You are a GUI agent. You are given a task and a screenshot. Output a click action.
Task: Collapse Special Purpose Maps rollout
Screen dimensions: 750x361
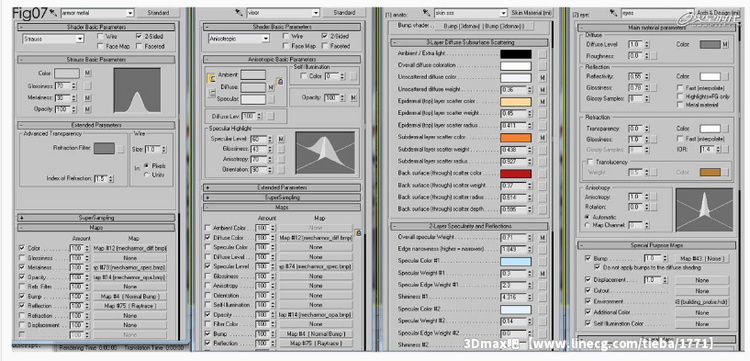tap(656, 245)
